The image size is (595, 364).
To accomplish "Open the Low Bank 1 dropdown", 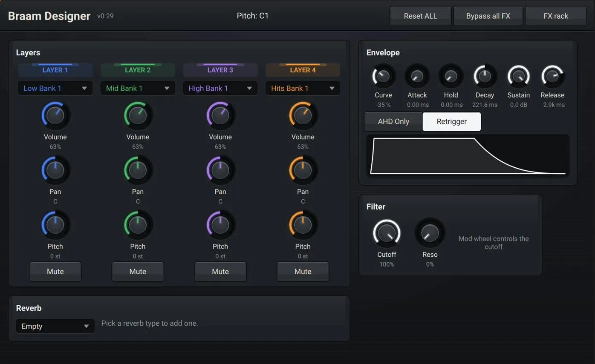I will click(x=55, y=88).
